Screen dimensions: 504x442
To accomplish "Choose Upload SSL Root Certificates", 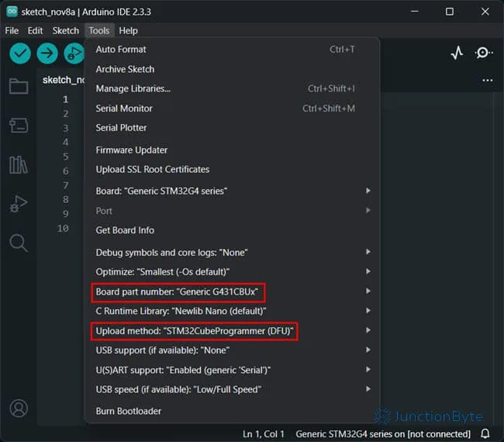I will (x=232, y=169).
